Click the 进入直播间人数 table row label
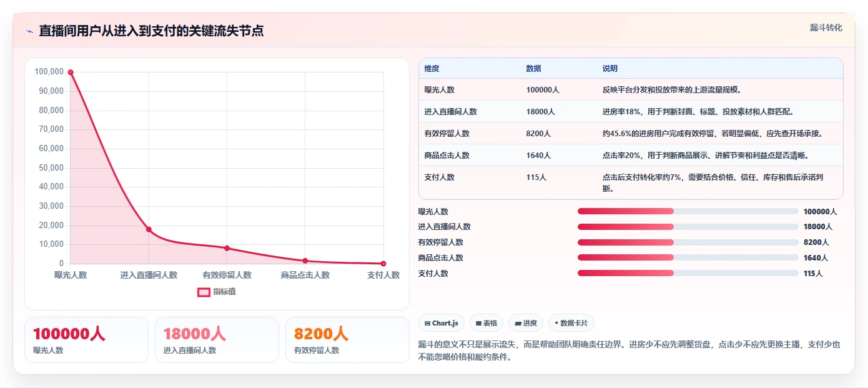This screenshot has height=388, width=868. (451, 112)
